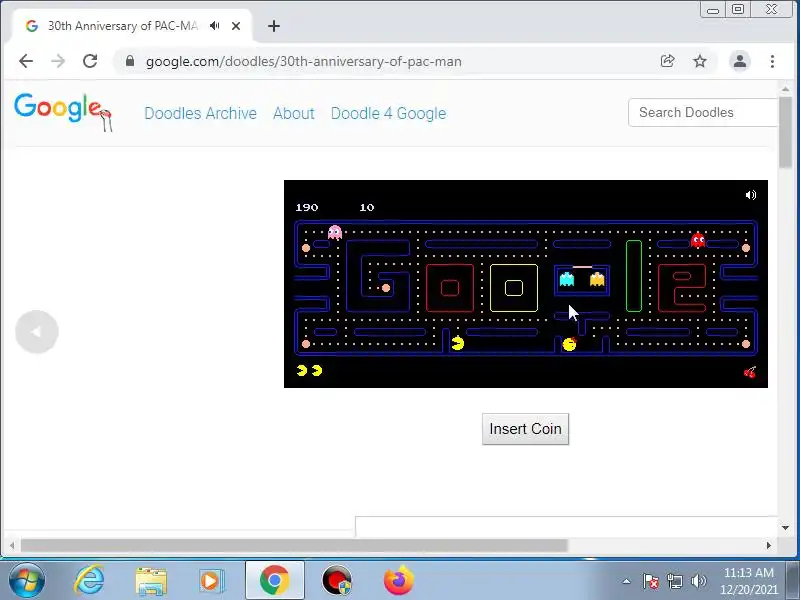Image resolution: width=800 pixels, height=600 pixels.
Task: Click the horizontal scroll right arrow
Action: pos(769,545)
